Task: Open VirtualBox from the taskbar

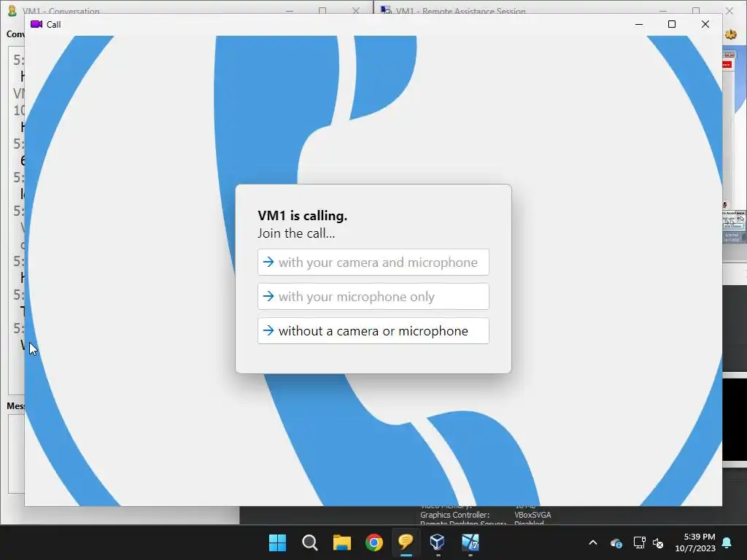Action: click(438, 542)
